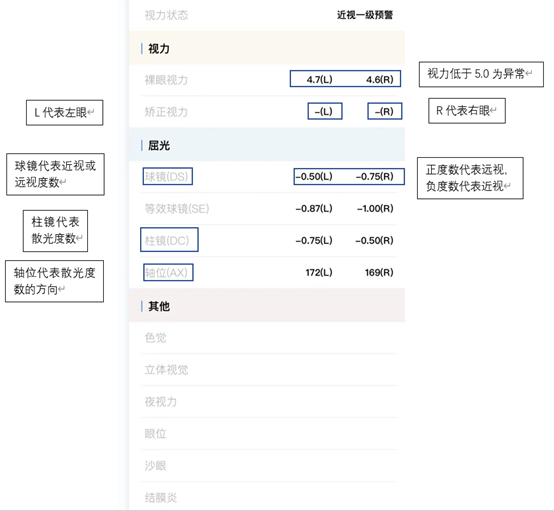This screenshot has height=511, width=554.
Task: Click the 轴位代表散光度数的方向 annotation box
Action: coord(54,281)
